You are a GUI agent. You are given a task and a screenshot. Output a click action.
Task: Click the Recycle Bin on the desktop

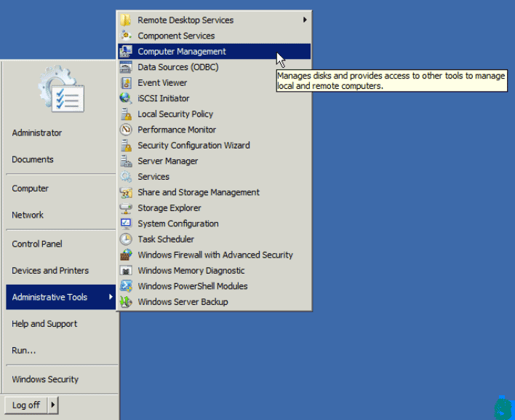(503, 407)
